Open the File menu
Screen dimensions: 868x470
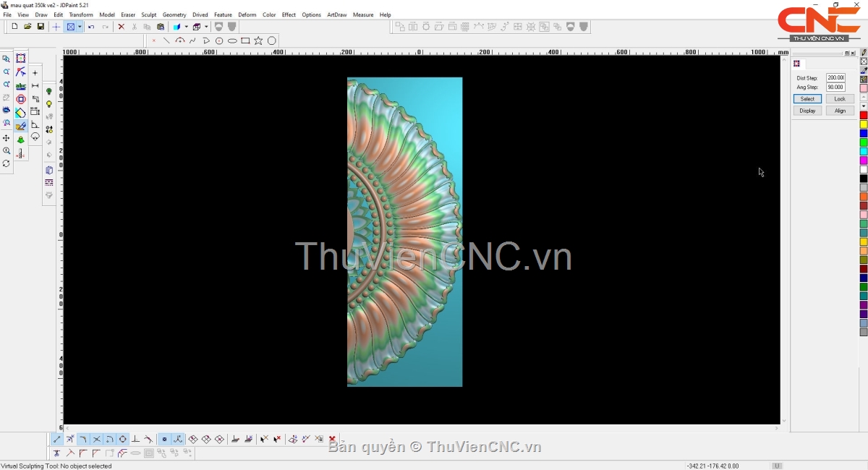coord(7,14)
